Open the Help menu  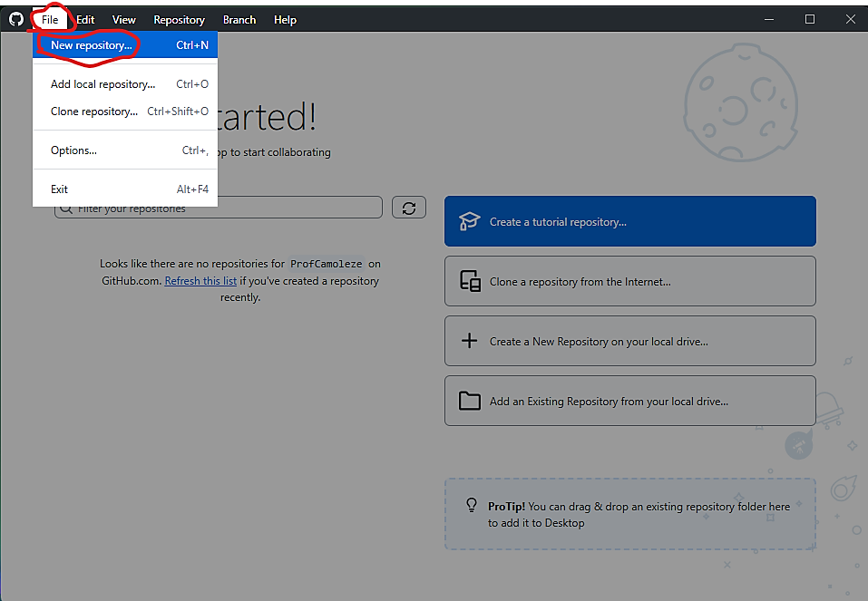[285, 19]
